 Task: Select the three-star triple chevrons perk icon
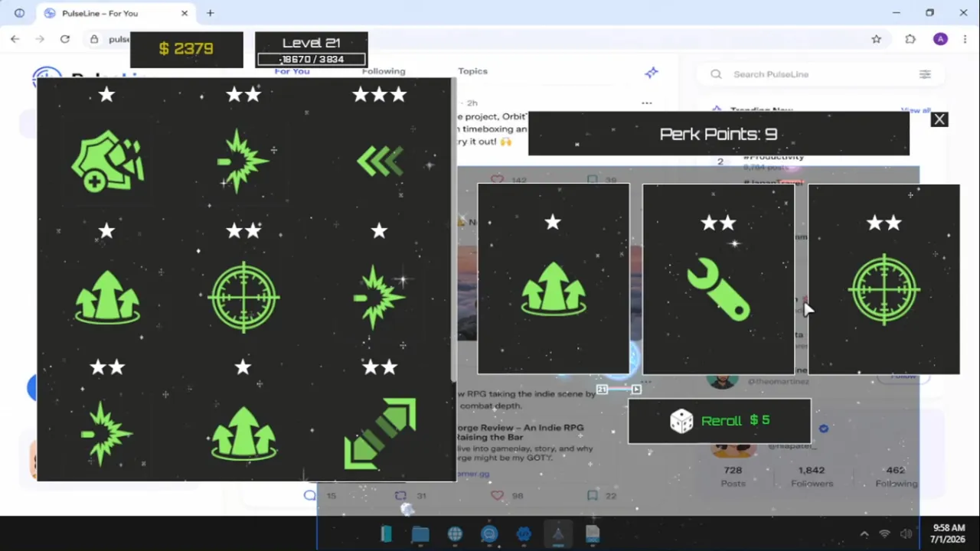click(x=380, y=161)
